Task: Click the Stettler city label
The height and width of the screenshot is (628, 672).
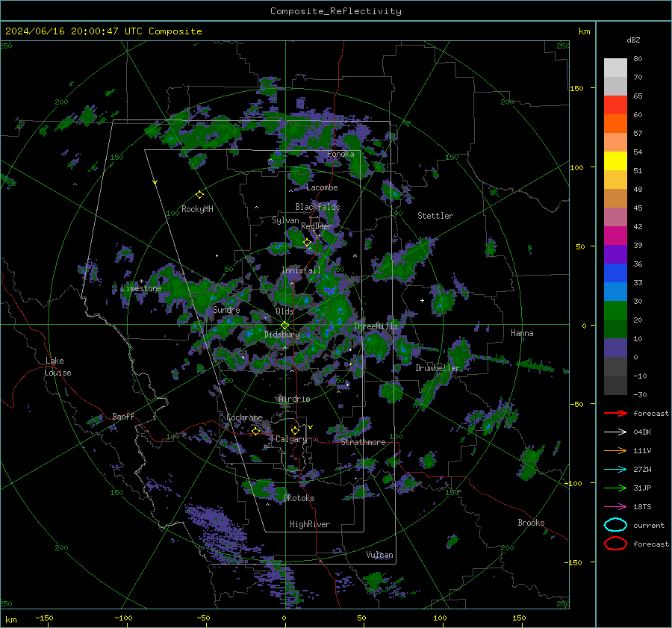Action: [435, 216]
